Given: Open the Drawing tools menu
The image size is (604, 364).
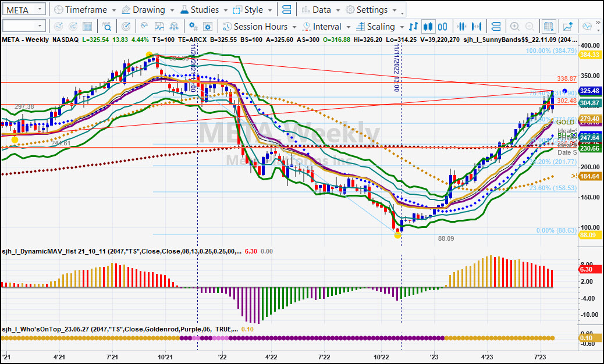Looking at the screenshot, I should (x=148, y=10).
